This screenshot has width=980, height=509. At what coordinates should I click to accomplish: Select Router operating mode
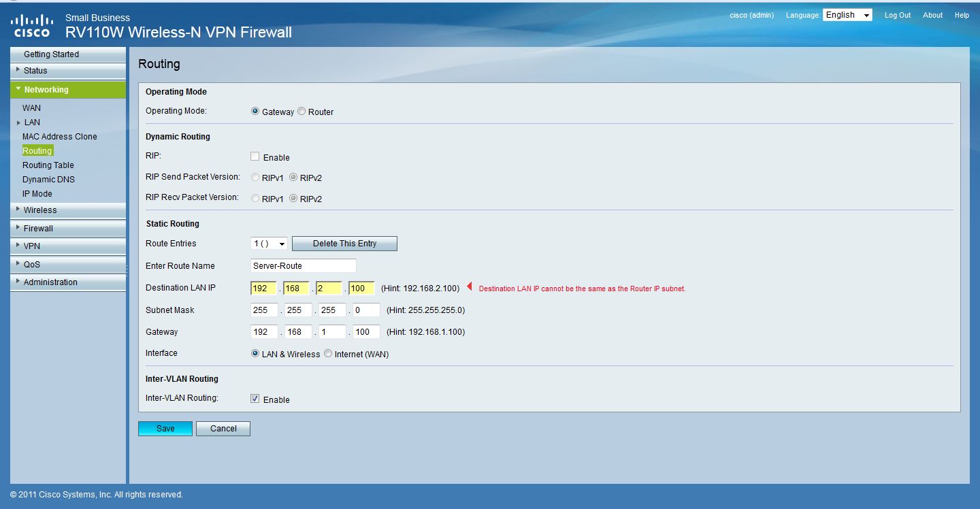click(x=301, y=112)
